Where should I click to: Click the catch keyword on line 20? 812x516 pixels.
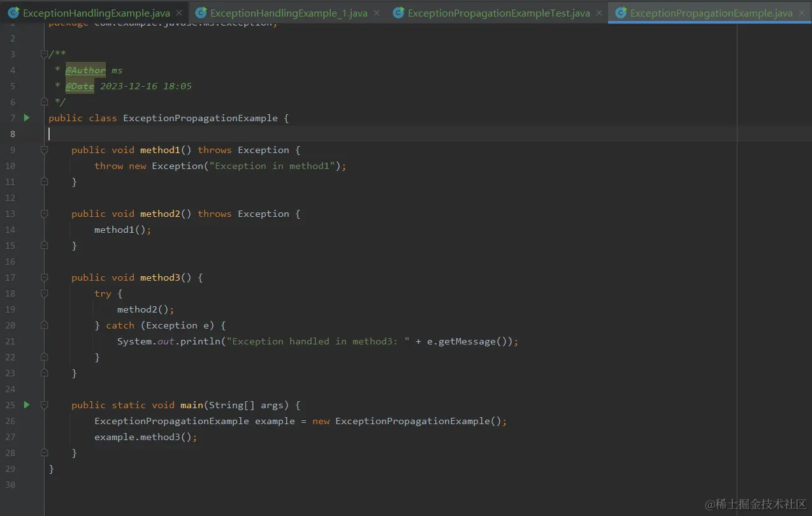[x=120, y=325]
